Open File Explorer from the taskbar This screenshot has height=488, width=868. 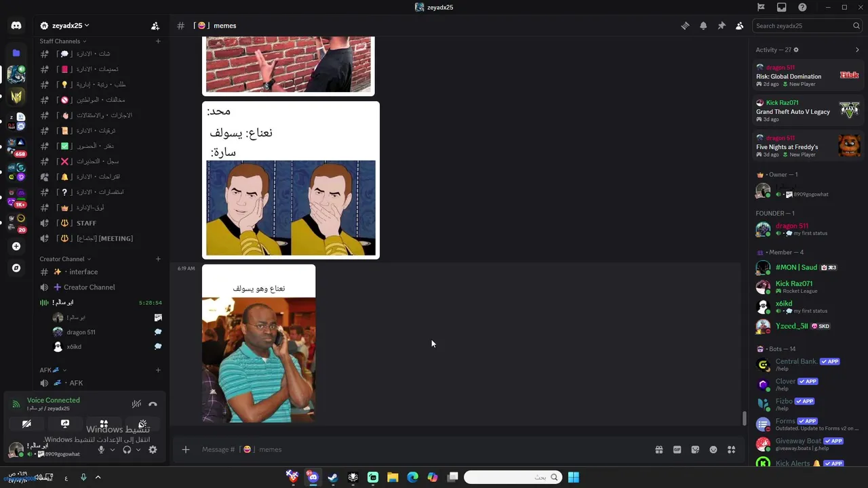[x=393, y=477]
